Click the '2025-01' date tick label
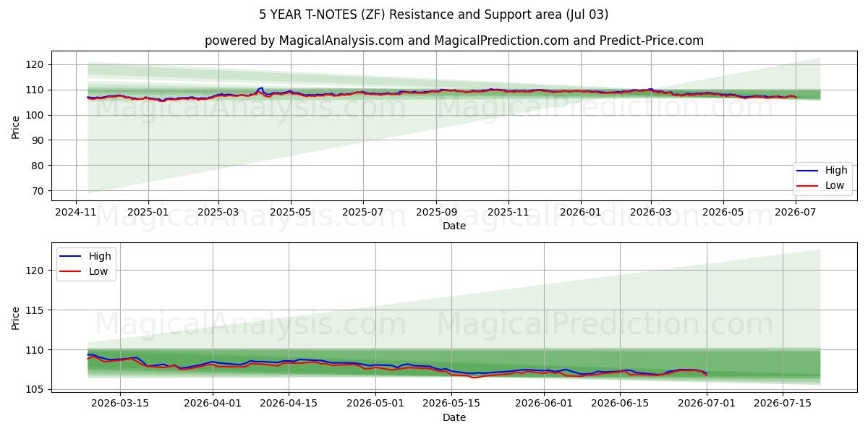The image size is (868, 434). [x=148, y=212]
